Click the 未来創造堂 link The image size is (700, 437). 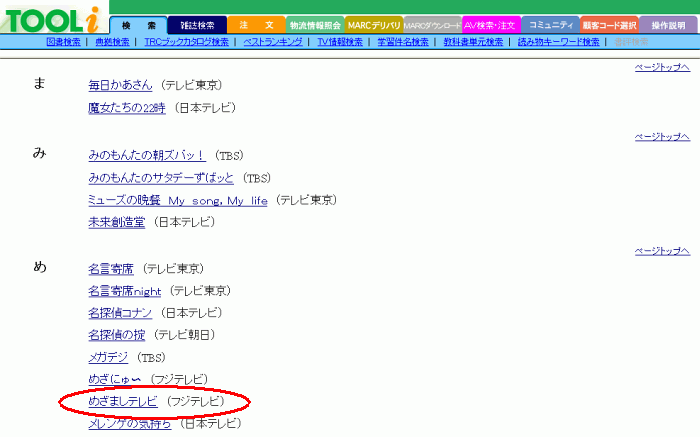(x=117, y=222)
